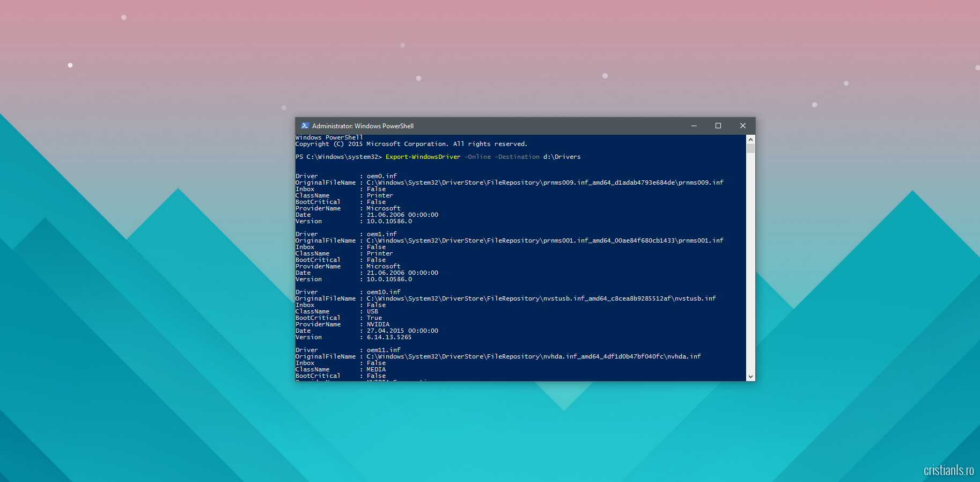Open the PowerShell title bar icon menu

[x=305, y=126]
